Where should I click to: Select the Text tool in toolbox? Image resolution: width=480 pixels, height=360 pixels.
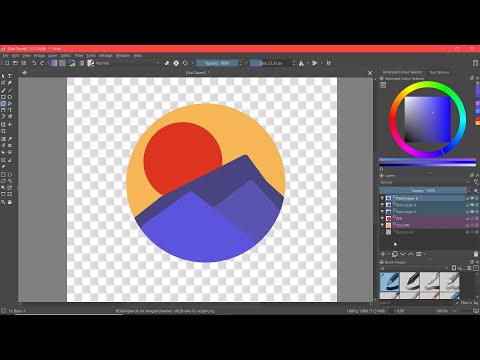pyautogui.click(x=10, y=76)
